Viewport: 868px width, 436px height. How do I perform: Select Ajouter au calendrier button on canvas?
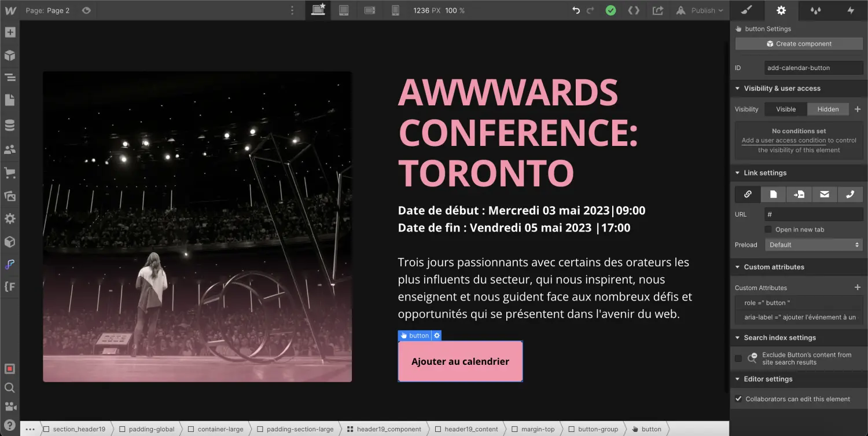[461, 361]
